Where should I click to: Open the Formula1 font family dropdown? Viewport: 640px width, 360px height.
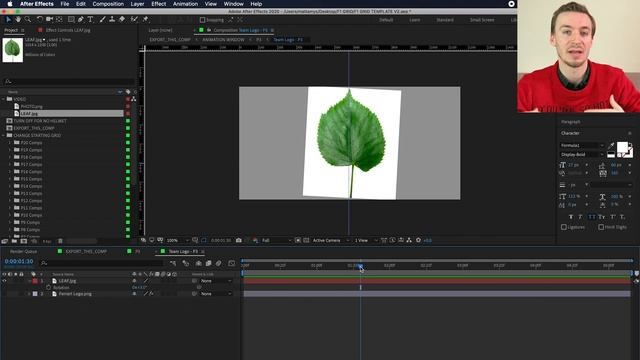point(582,146)
